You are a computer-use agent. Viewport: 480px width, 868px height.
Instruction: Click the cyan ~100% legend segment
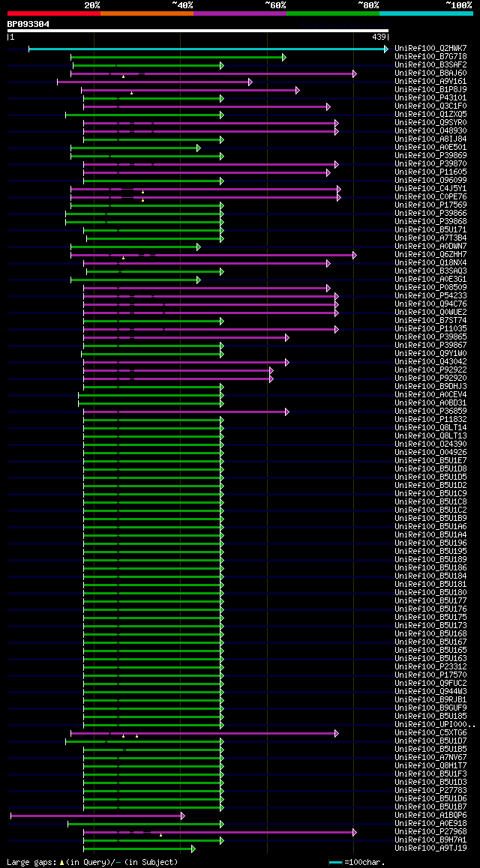[426, 13]
